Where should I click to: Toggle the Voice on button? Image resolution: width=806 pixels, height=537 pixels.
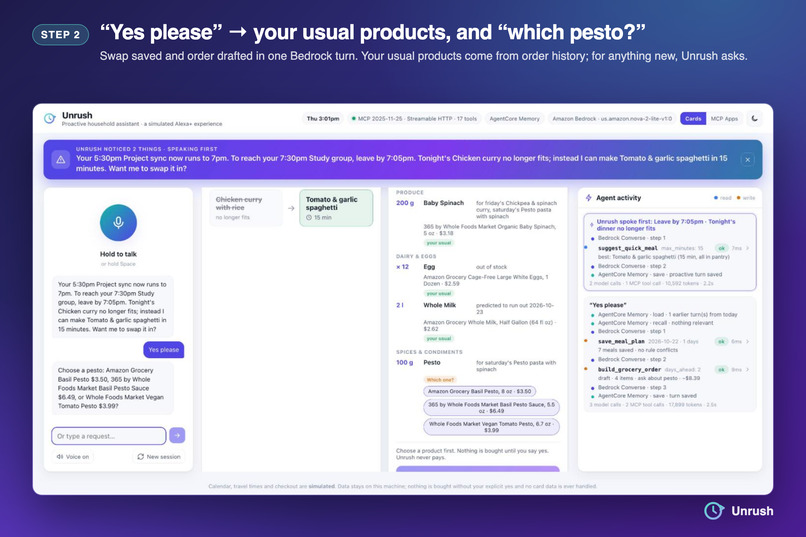pyautogui.click(x=73, y=456)
